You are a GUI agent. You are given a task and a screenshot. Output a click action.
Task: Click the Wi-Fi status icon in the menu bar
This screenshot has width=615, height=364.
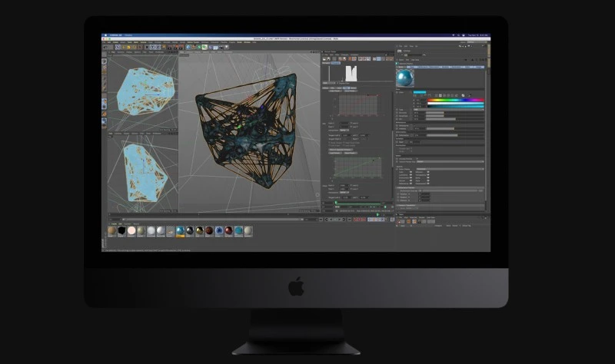(454, 35)
